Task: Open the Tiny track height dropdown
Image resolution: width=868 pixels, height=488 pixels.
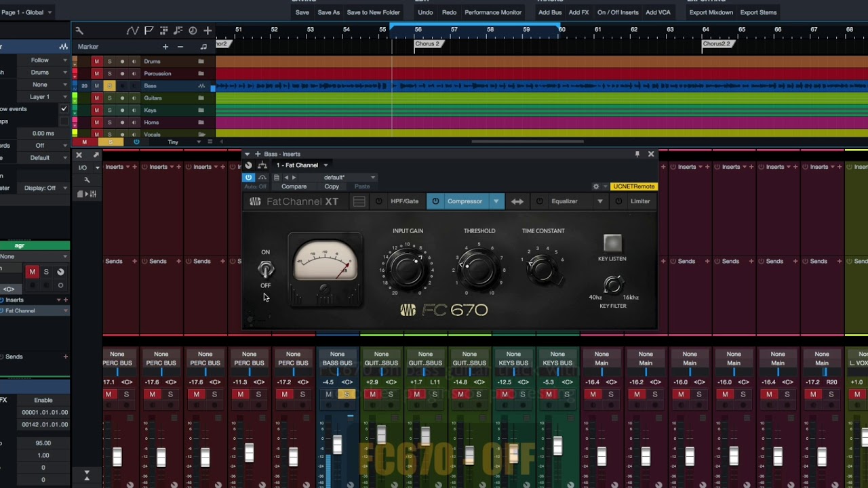Action: [184, 142]
